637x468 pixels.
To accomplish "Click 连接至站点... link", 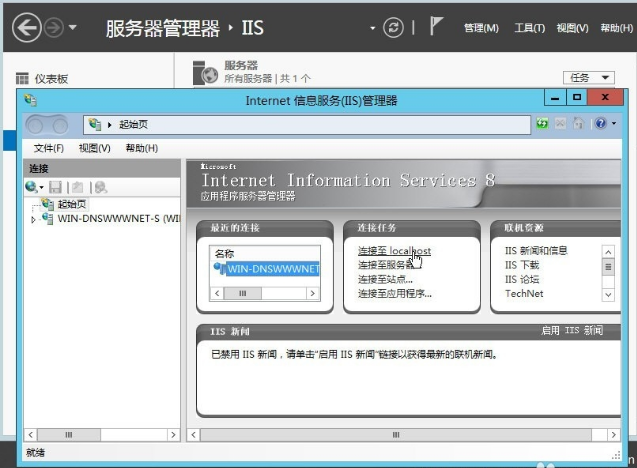I will point(385,280).
